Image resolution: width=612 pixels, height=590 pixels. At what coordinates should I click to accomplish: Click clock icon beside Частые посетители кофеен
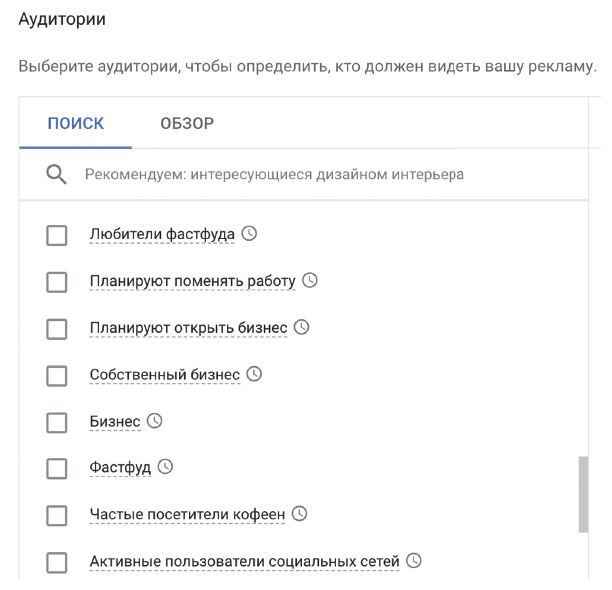click(300, 514)
